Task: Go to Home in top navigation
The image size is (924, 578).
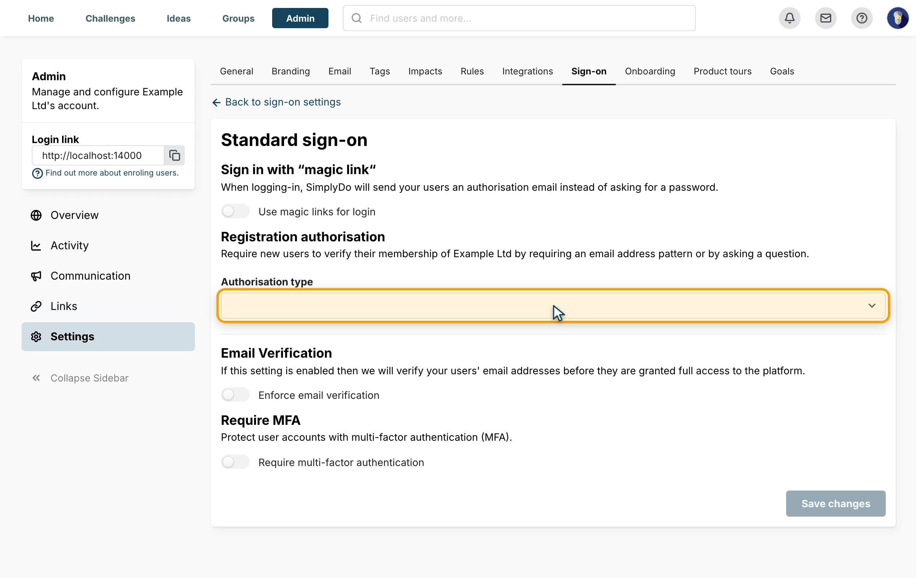Action: tap(41, 18)
